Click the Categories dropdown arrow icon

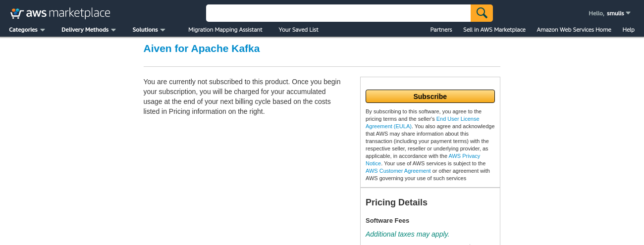(x=43, y=30)
